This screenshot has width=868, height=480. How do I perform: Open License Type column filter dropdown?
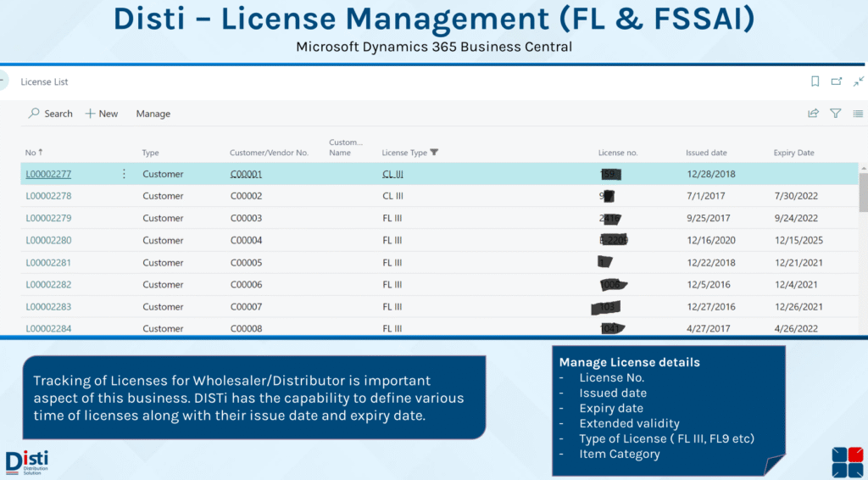435,153
